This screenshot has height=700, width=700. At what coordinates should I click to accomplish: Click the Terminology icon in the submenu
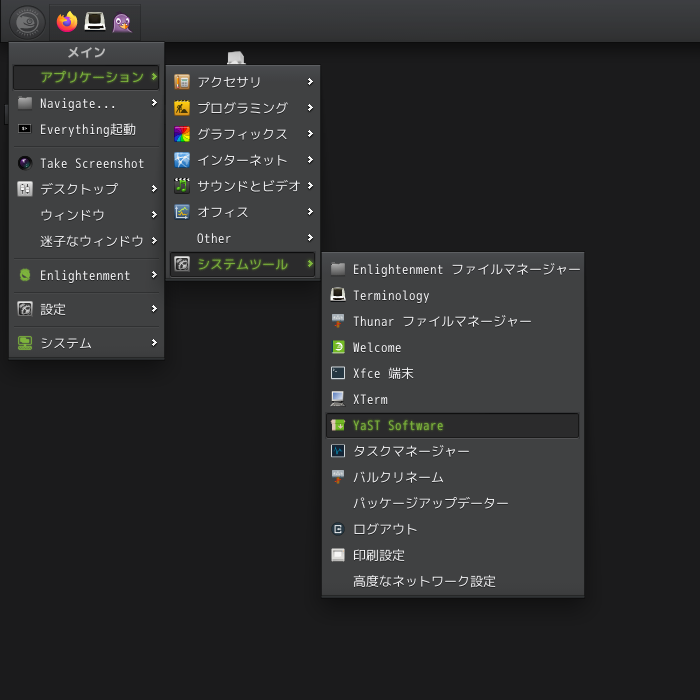point(338,295)
